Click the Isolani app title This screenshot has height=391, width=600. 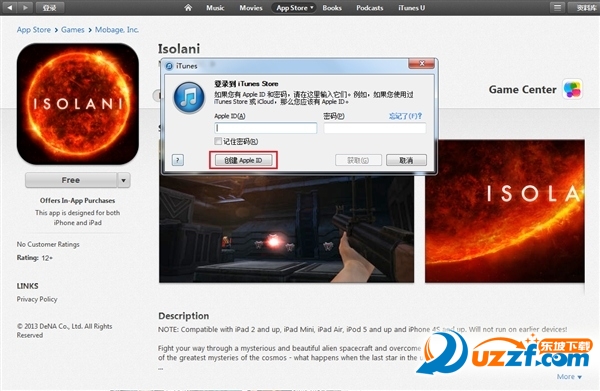click(x=179, y=49)
